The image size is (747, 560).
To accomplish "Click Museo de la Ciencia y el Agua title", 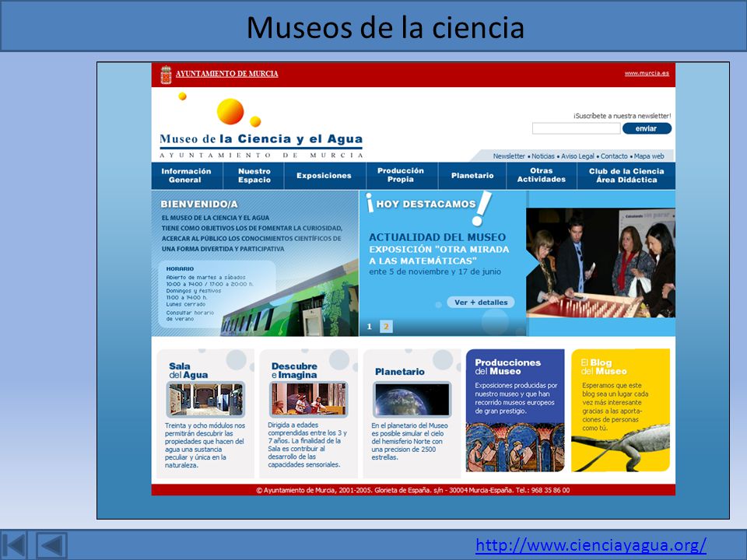I will [261, 139].
